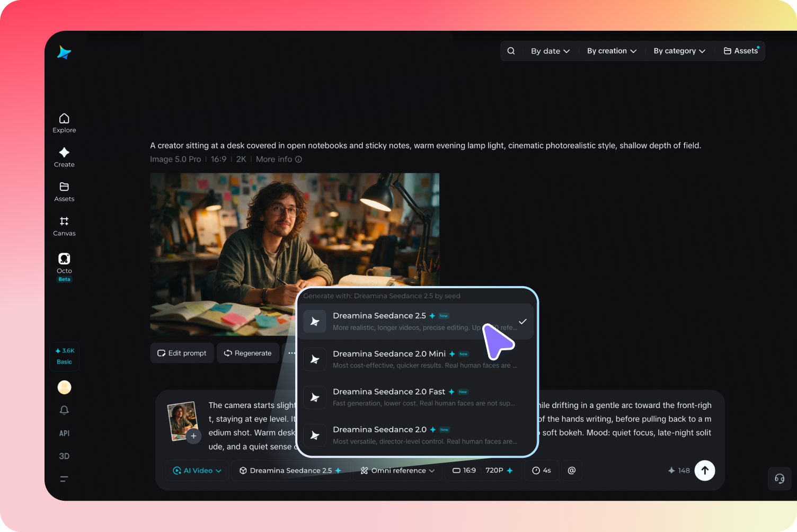Submit the prompt with the up arrow

(705, 471)
